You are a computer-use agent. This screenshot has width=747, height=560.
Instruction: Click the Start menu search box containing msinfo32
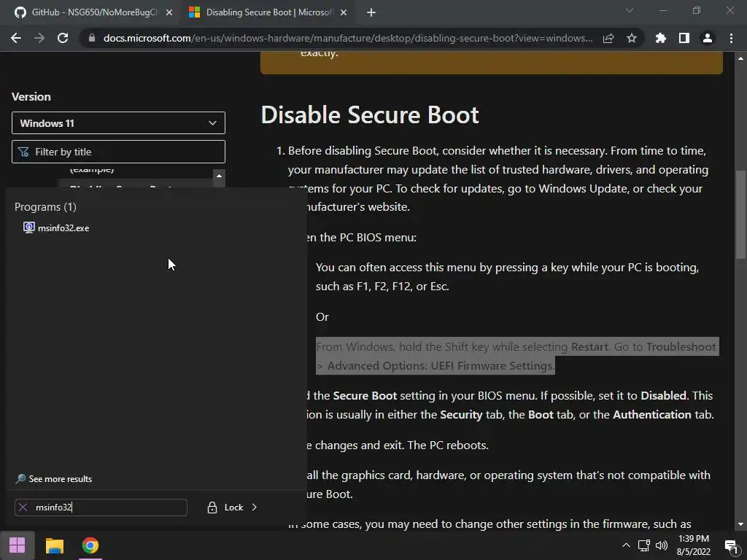pos(101,507)
